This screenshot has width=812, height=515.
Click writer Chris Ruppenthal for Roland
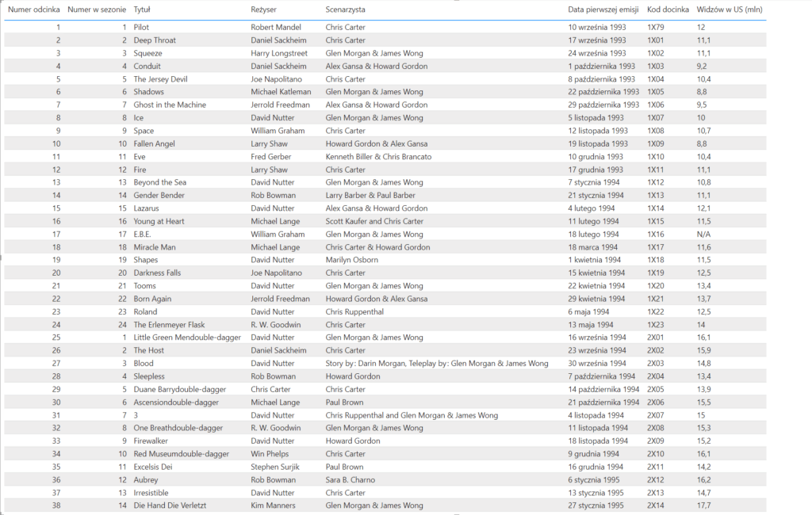(354, 311)
